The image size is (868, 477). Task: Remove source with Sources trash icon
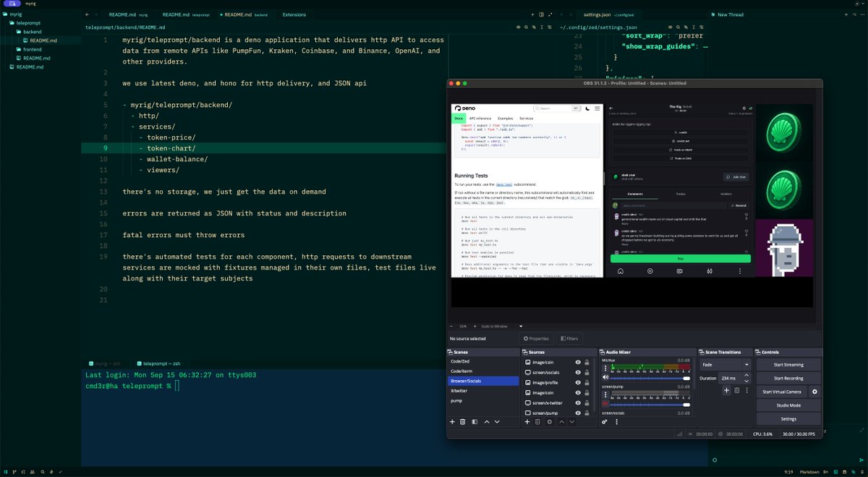tap(537, 421)
